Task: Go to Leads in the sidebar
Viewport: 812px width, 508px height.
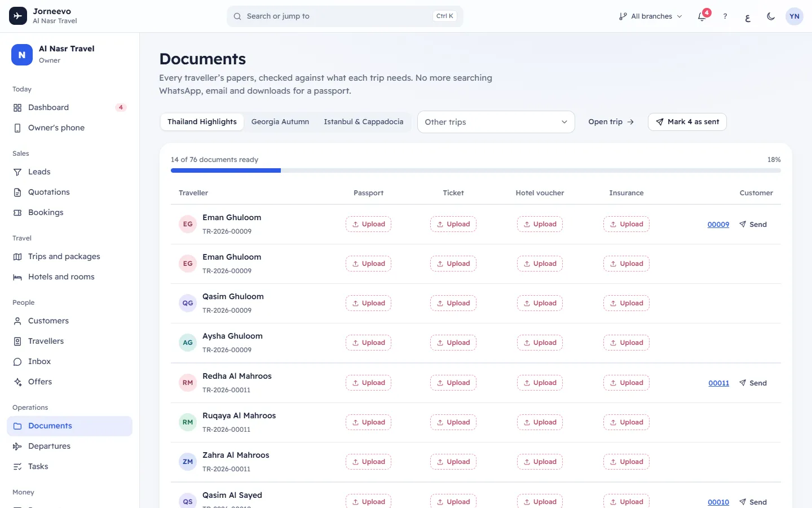Action: pos(69,172)
